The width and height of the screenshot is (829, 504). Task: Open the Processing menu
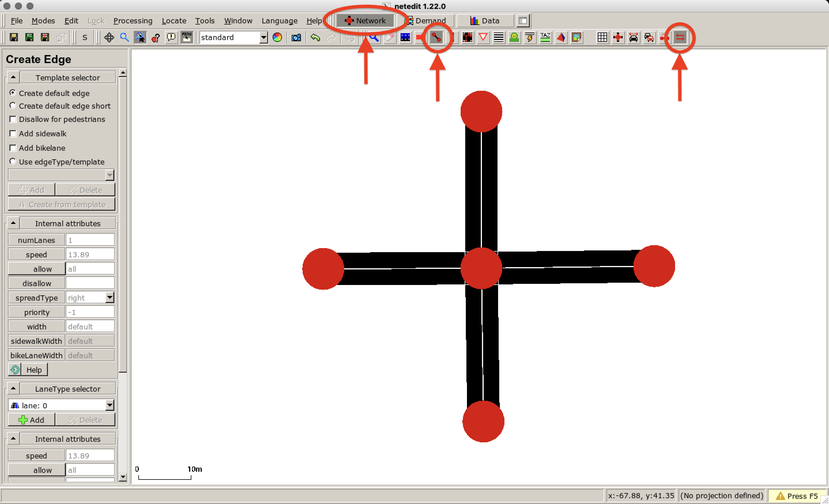click(x=133, y=20)
